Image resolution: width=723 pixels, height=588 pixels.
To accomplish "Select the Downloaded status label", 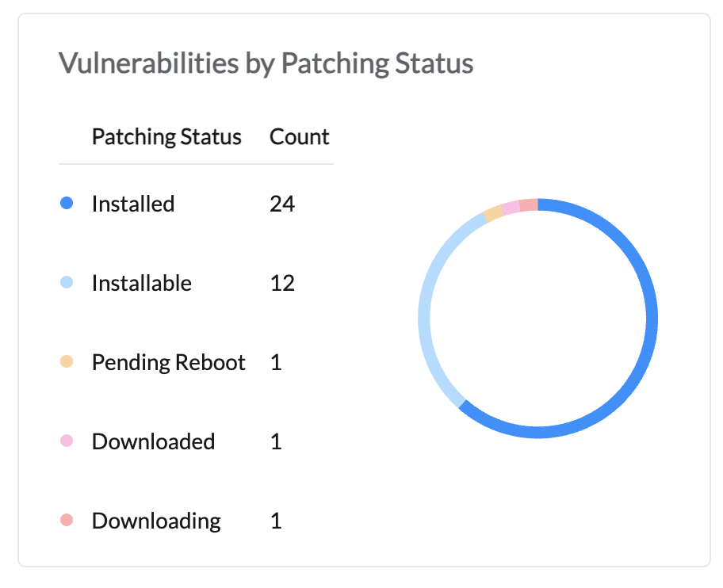I will tap(153, 441).
